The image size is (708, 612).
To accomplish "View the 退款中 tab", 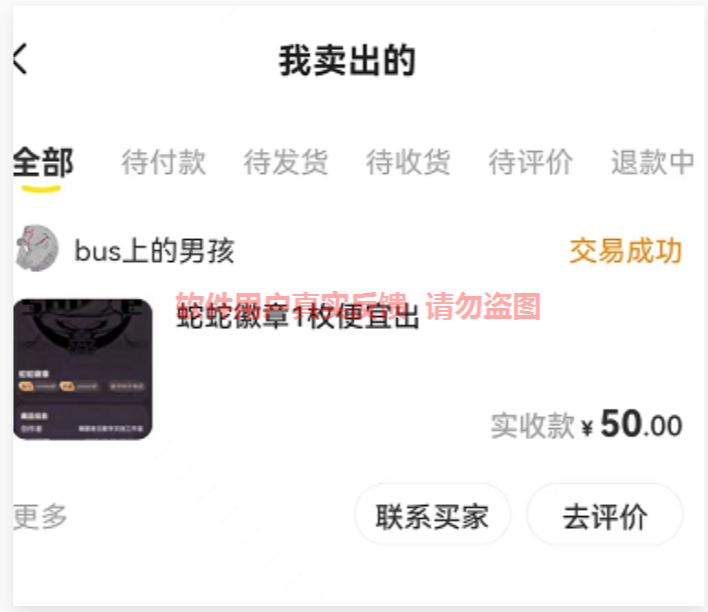I will click(x=653, y=162).
